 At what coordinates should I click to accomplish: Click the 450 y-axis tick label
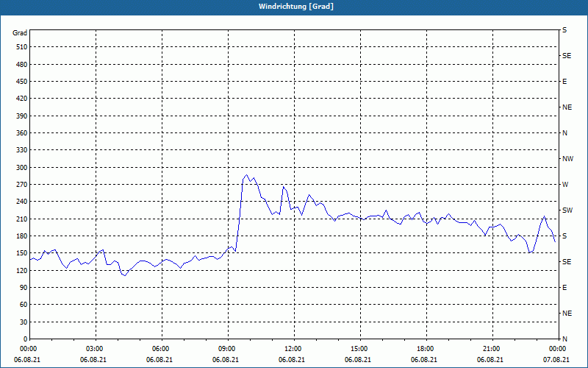[22, 82]
